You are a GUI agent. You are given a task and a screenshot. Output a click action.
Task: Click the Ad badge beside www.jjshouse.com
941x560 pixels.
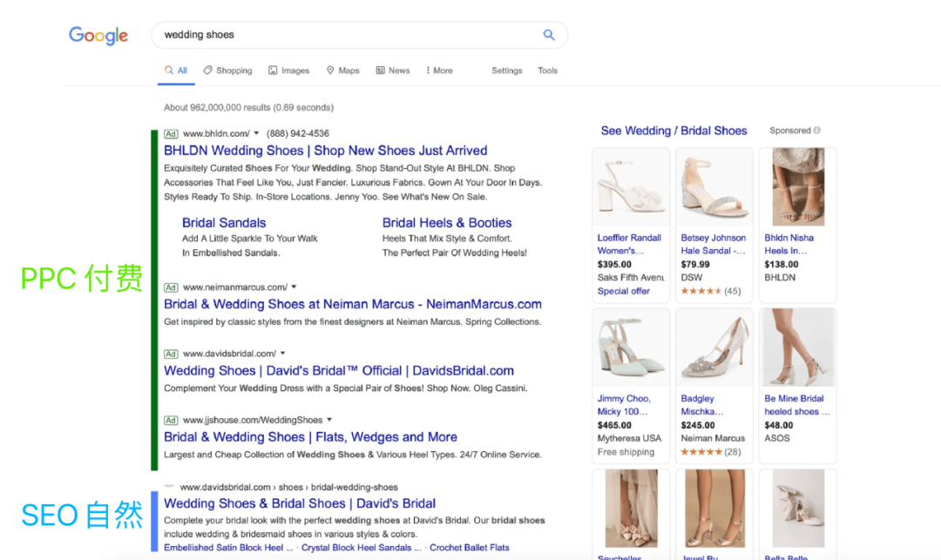pyautogui.click(x=171, y=421)
